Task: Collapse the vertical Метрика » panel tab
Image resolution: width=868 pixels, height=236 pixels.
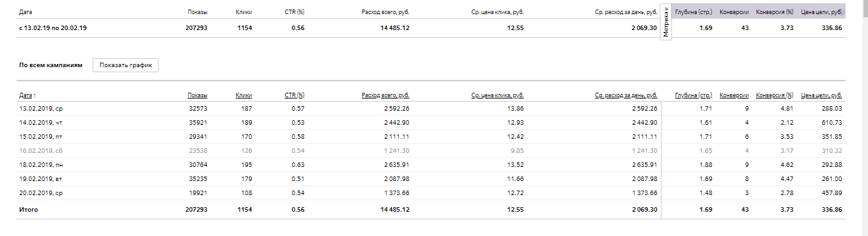Action: (x=666, y=23)
